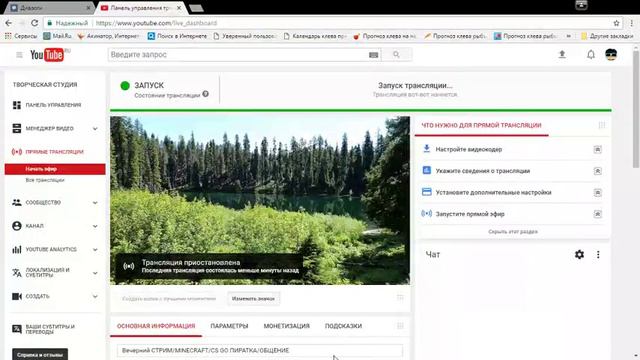Expand the Локализация и субтитры section
This screenshot has height=360, width=640.
[95, 273]
